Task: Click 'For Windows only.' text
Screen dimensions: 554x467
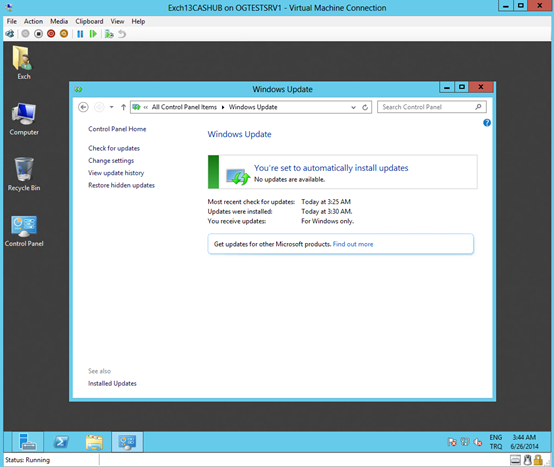Action: pyautogui.click(x=328, y=221)
